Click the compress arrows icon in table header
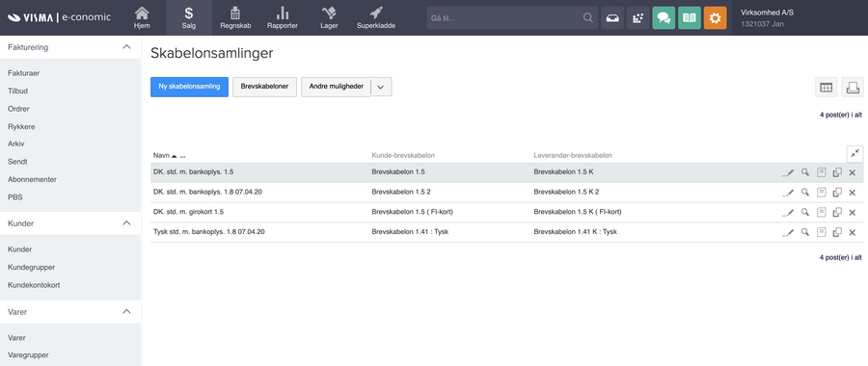 [855, 153]
